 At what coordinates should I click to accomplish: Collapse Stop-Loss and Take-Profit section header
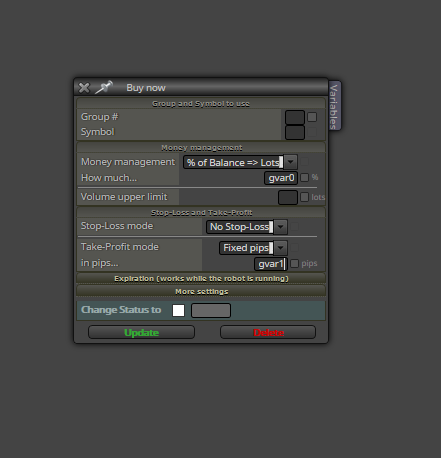(x=201, y=213)
